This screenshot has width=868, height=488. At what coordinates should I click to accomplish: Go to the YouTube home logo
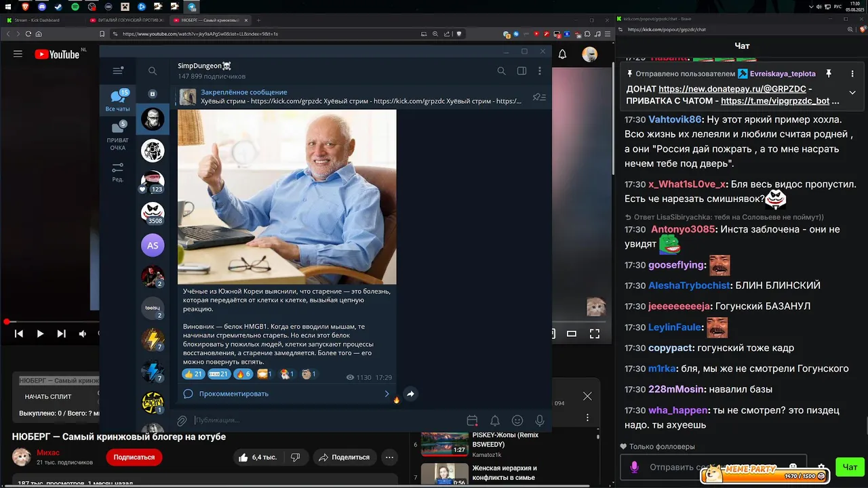tap(57, 54)
